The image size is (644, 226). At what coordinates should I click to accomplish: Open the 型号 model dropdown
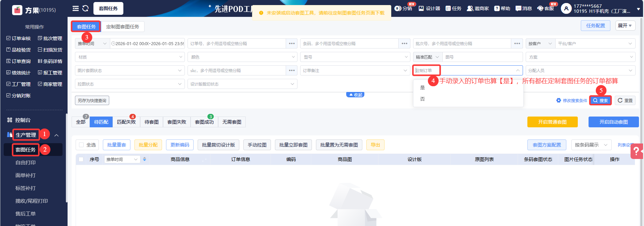tap(355, 57)
